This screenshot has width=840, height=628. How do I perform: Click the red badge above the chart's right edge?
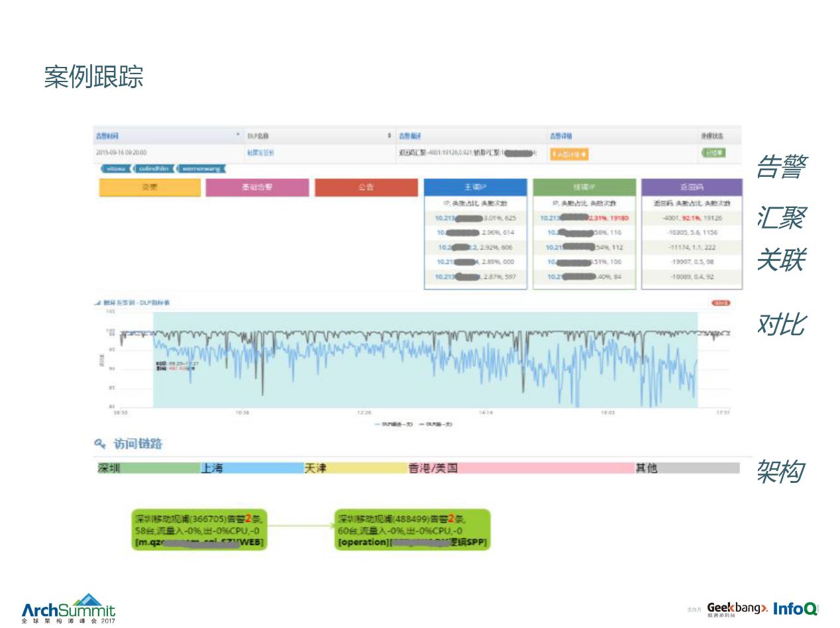click(x=721, y=303)
